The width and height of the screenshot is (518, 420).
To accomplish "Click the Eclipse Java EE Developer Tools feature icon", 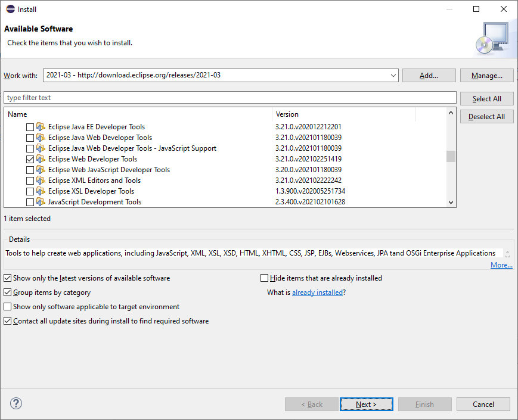I will [x=41, y=127].
